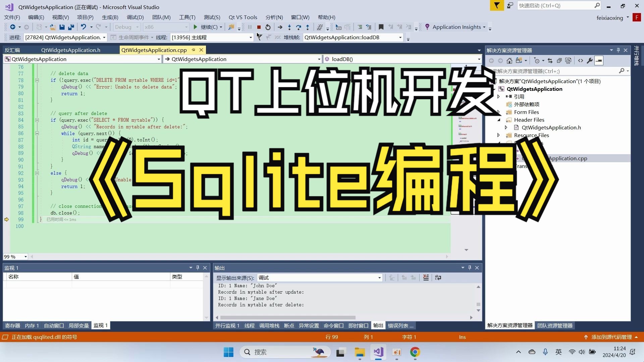Toggle auto-hide pin on Solution Explorer panel
Image resolution: width=644 pixels, height=362 pixels.
pos(618,50)
